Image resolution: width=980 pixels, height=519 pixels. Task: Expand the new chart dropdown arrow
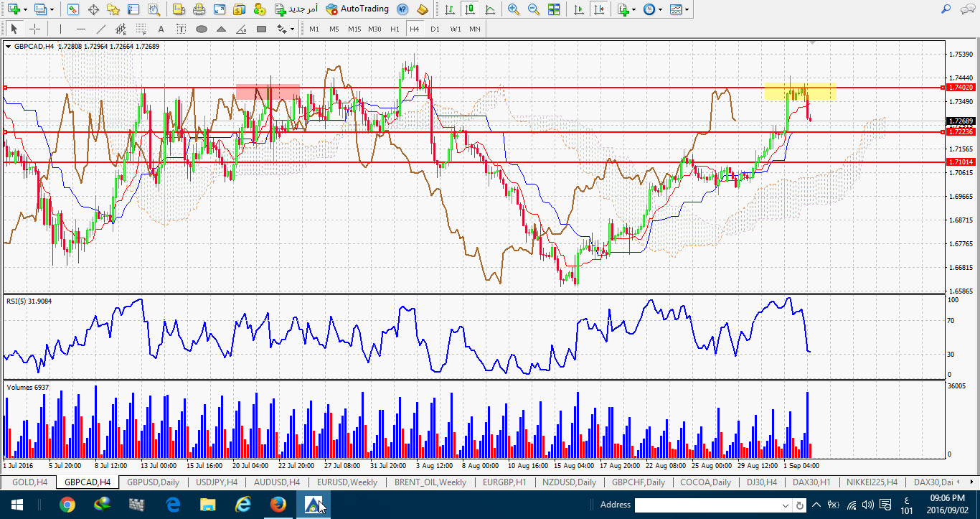(x=25, y=10)
